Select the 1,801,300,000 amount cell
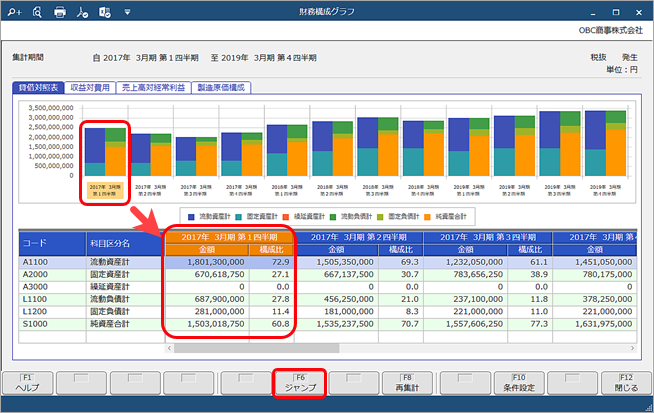The height and width of the screenshot is (413, 654). 207,262
